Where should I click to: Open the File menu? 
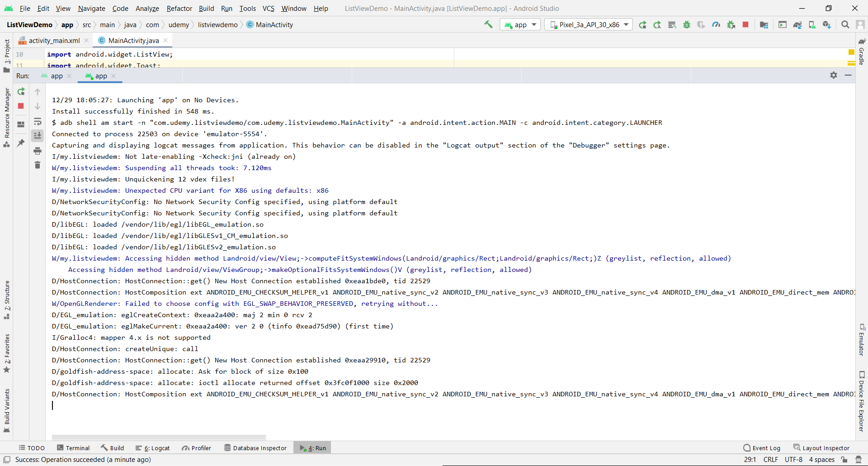click(x=25, y=8)
